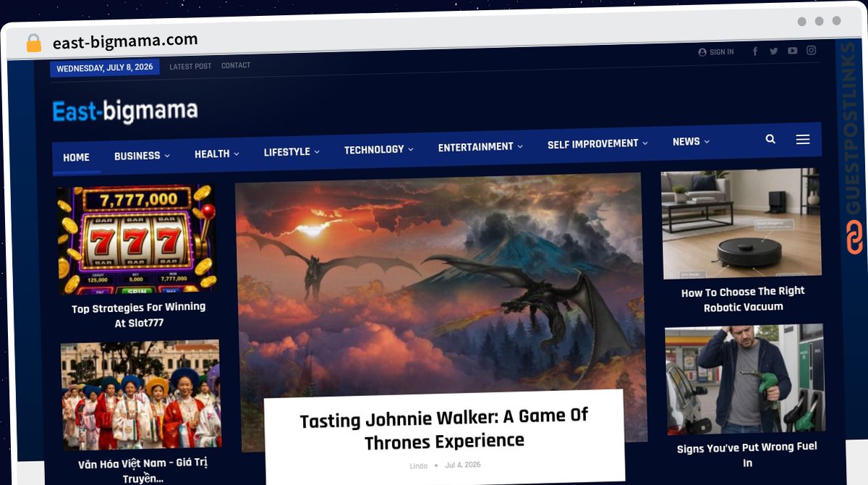Open the Lifestyle menu item
This screenshot has width=868, height=485.
click(x=287, y=151)
